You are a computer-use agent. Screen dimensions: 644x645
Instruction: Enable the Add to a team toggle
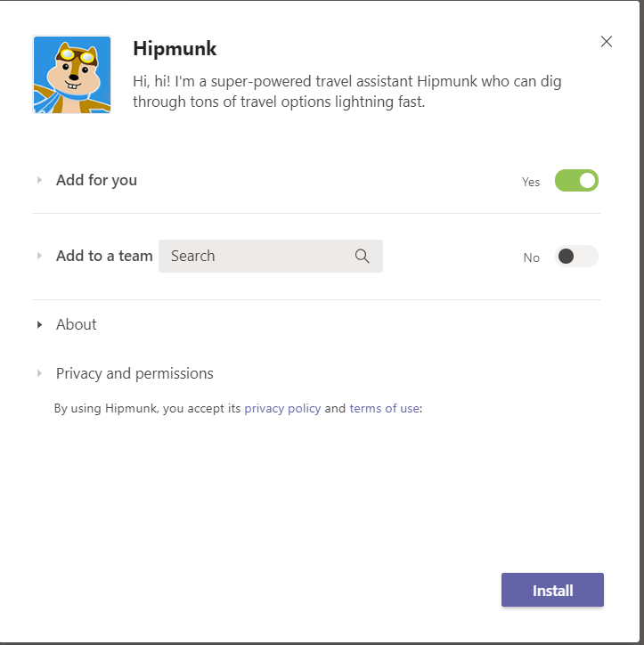pyautogui.click(x=576, y=257)
